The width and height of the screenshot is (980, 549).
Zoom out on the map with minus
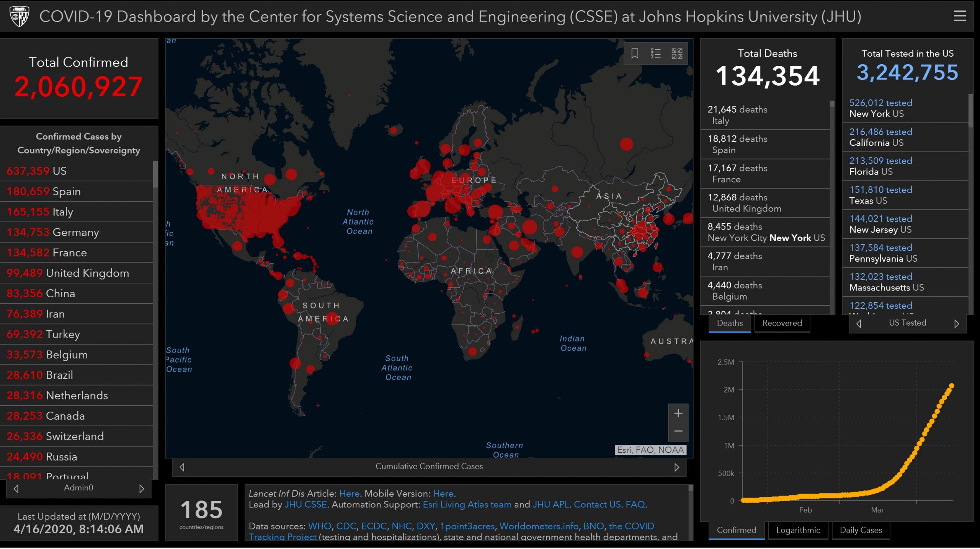[x=678, y=431]
